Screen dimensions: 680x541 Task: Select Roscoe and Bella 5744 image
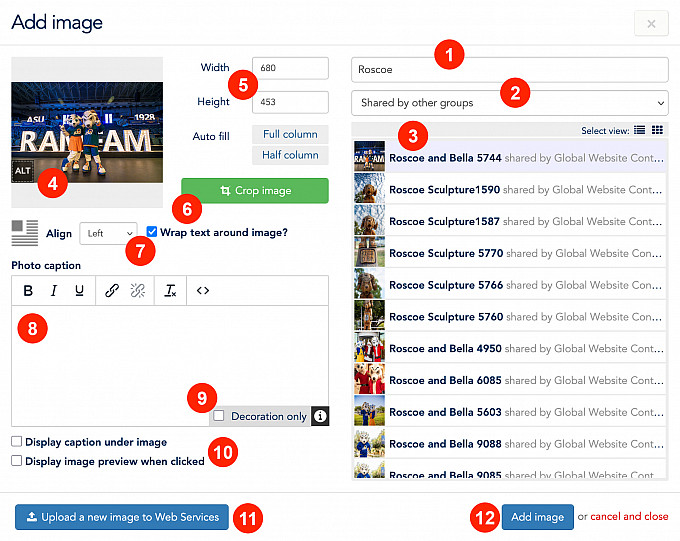click(x=510, y=157)
